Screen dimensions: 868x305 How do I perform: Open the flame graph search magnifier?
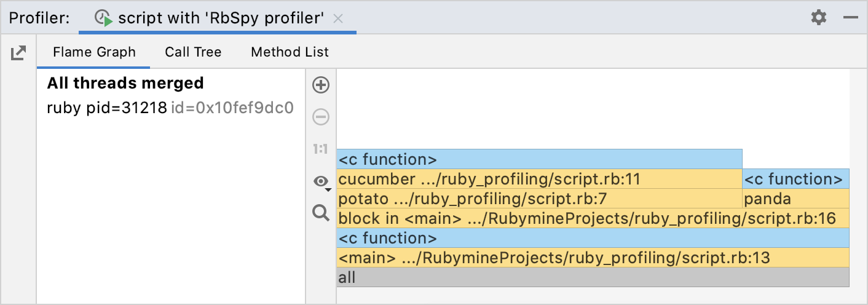[x=321, y=213]
